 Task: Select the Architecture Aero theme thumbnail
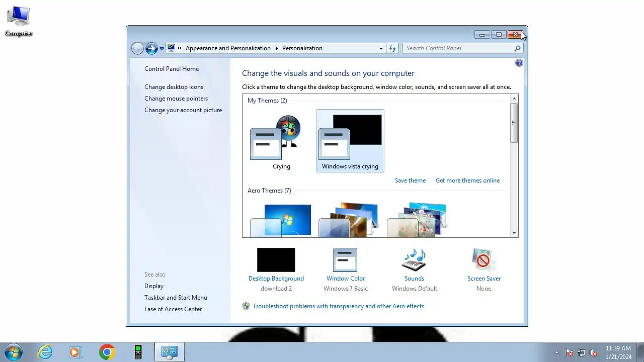349,220
